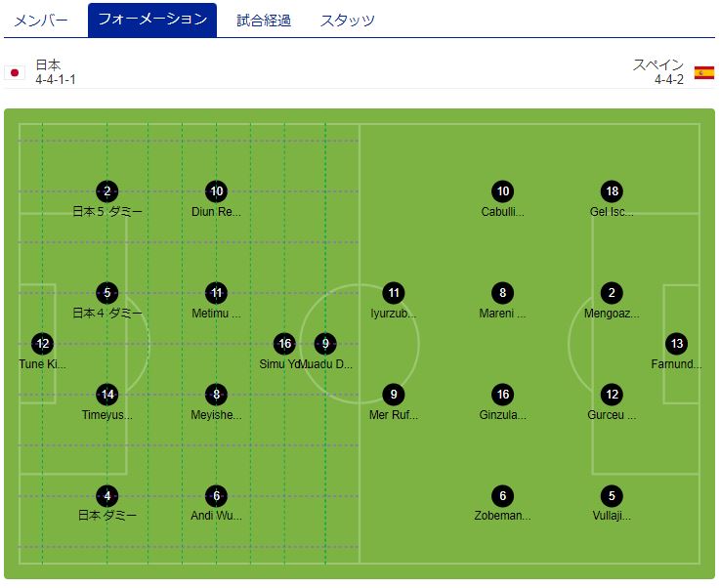This screenshot has width=720, height=588.
Task: Open the スタッツ tab
Action: 347,21
